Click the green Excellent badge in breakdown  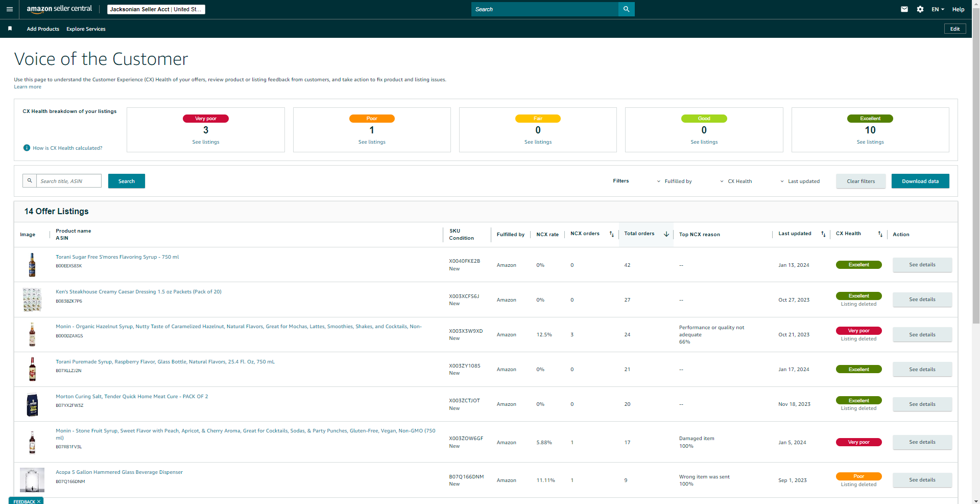[x=870, y=119]
